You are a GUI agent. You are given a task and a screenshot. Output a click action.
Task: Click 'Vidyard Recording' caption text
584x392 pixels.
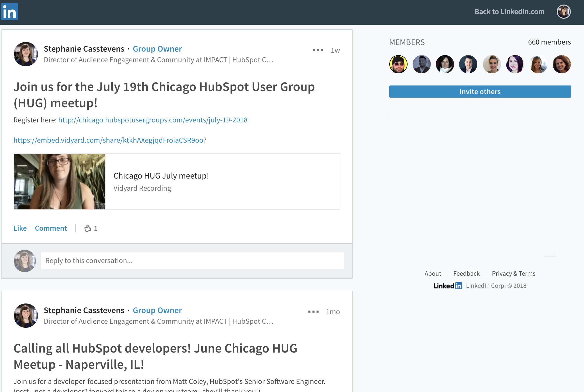coord(142,188)
